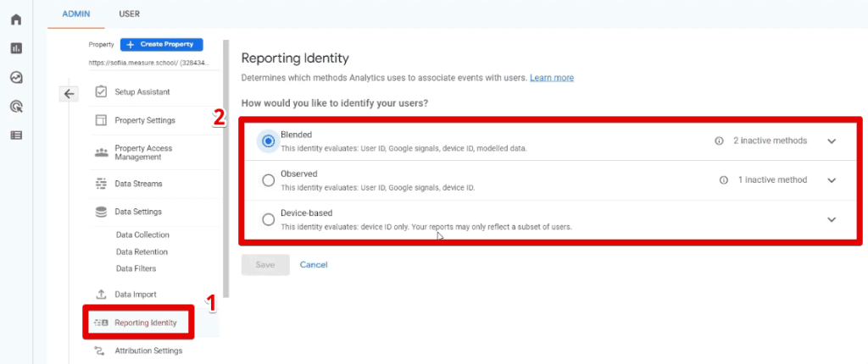Click the Create Property button
868x364 pixels.
pyautogui.click(x=161, y=44)
